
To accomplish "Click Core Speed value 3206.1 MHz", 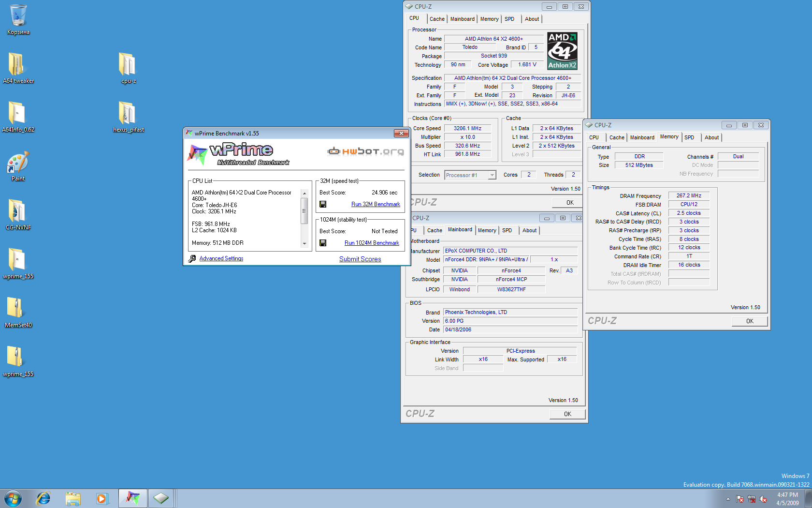I will click(x=467, y=129).
